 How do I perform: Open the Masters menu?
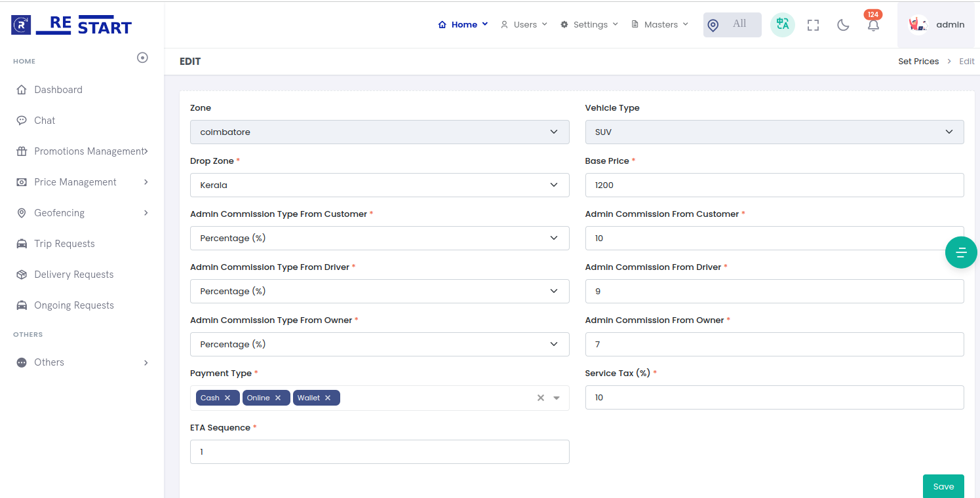660,25
